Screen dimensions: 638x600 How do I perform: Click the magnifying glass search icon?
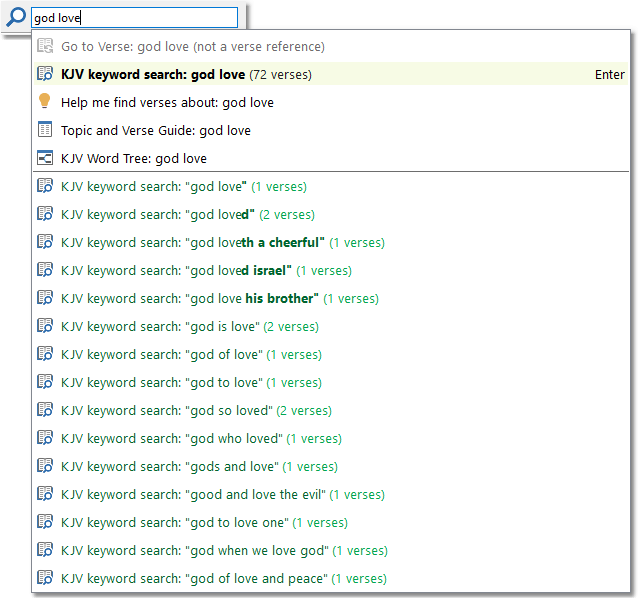point(16,18)
